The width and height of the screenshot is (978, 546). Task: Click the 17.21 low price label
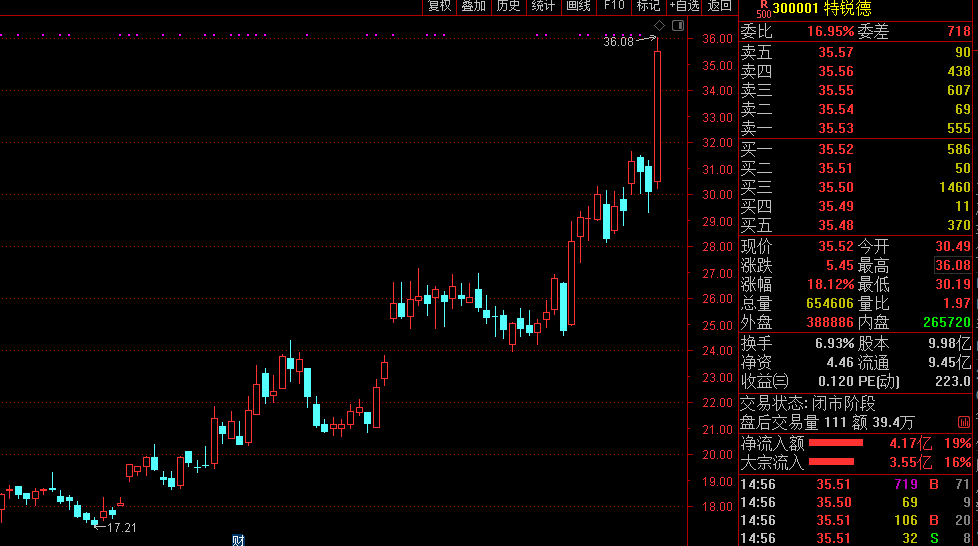coord(121,527)
